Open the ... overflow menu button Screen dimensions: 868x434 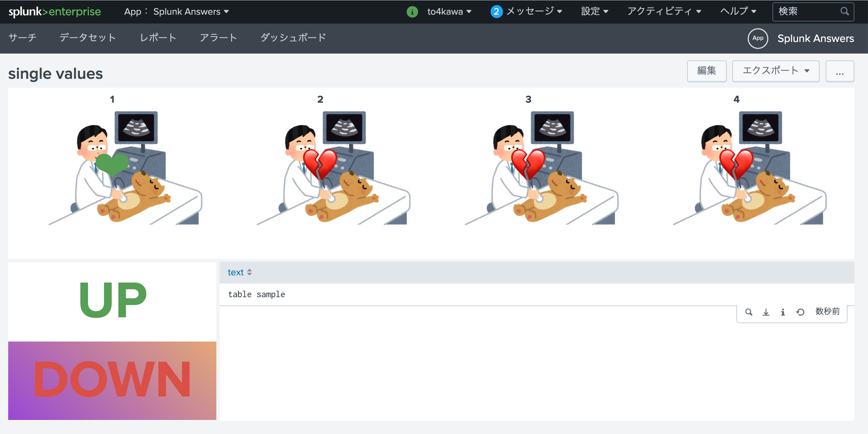840,71
